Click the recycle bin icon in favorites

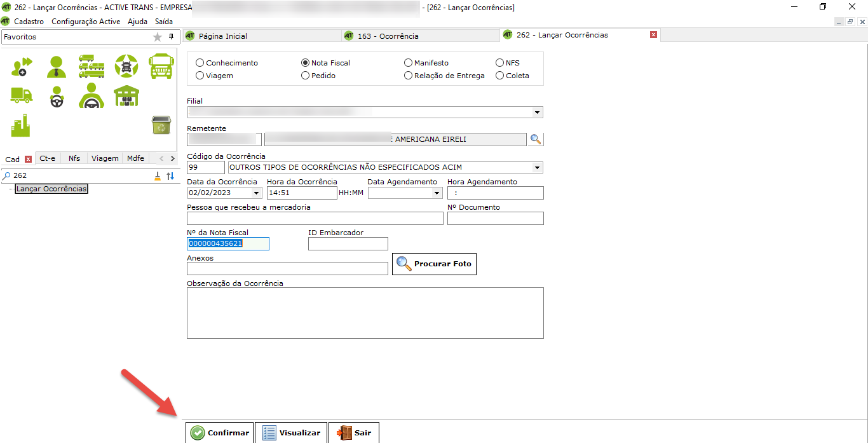pyautogui.click(x=161, y=125)
